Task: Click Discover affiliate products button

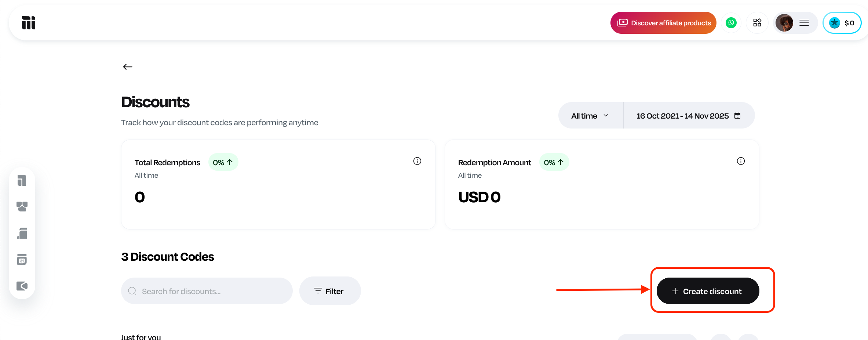Action: coord(663,23)
